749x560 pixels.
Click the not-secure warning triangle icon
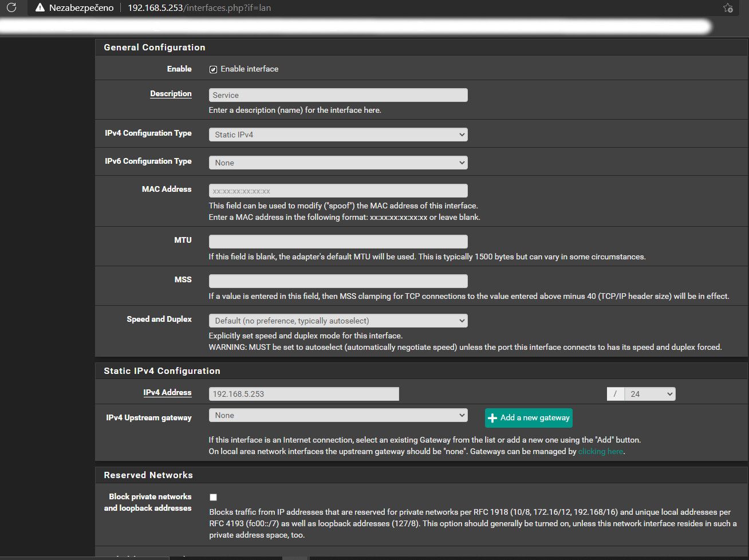tap(40, 8)
